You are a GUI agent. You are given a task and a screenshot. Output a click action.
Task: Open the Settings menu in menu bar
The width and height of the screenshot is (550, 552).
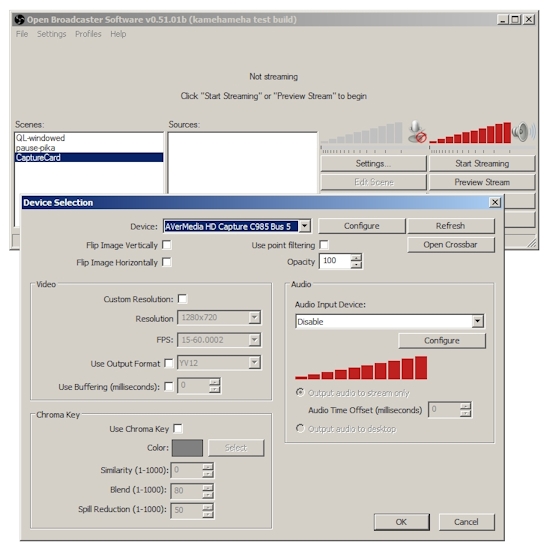pos(51,34)
